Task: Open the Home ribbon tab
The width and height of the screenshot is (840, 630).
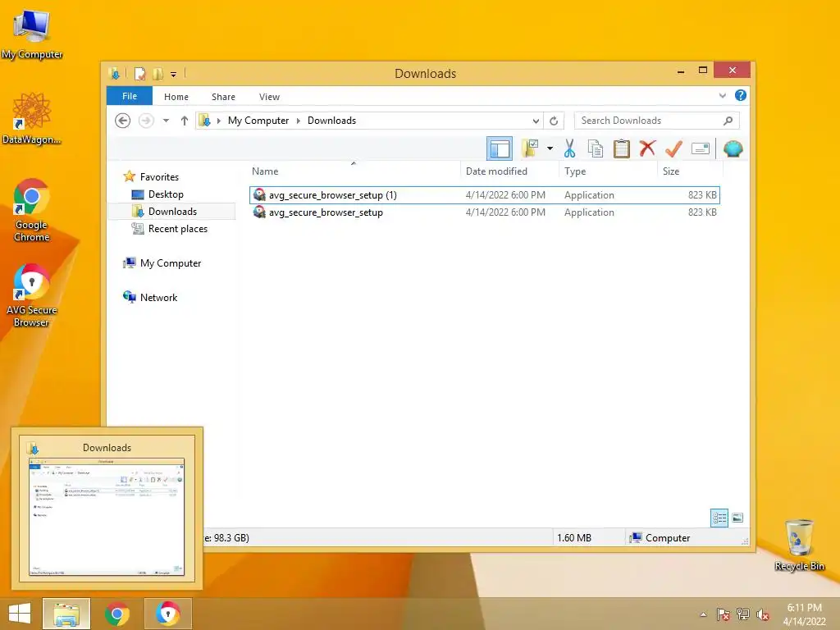Action: tap(176, 97)
